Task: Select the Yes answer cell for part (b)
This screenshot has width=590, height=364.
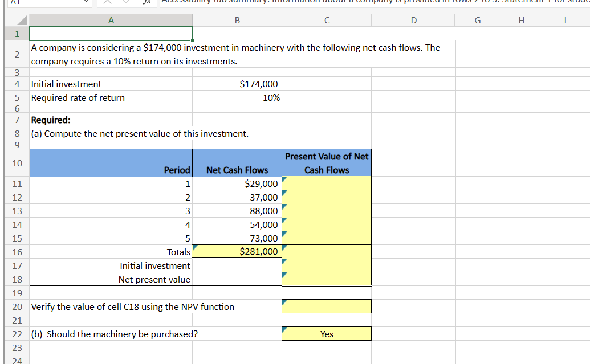Action: (326, 333)
